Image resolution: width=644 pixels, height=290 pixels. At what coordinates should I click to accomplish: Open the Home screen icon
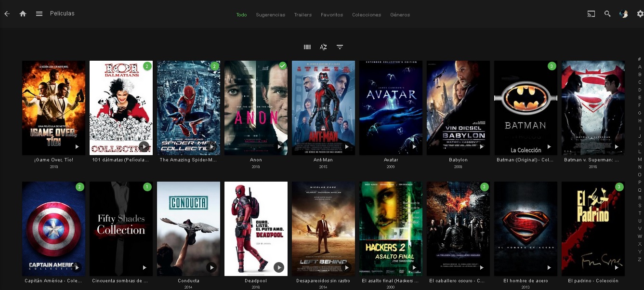(23, 14)
